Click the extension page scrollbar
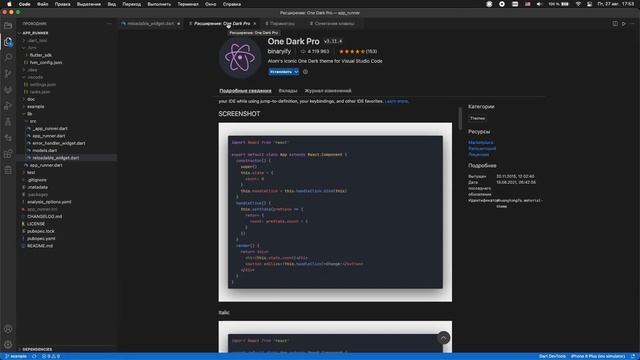Image resolution: width=640 pixels, height=360 pixels. (x=460, y=118)
